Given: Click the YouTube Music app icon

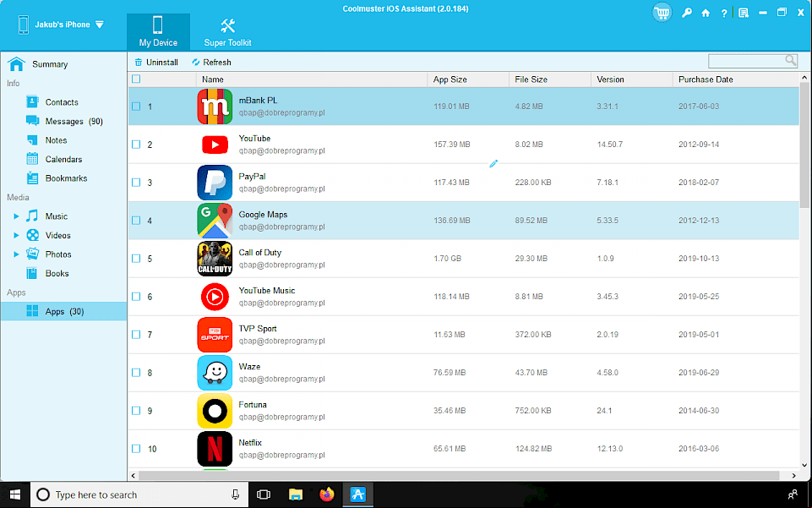Looking at the screenshot, I should pos(215,297).
